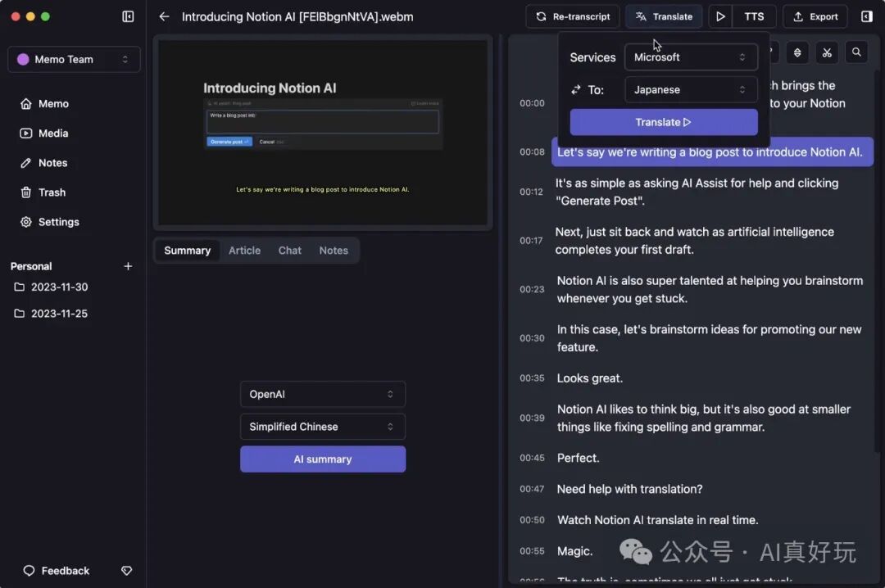Open the TTS option
Screen dimensions: 885x588
(x=754, y=16)
